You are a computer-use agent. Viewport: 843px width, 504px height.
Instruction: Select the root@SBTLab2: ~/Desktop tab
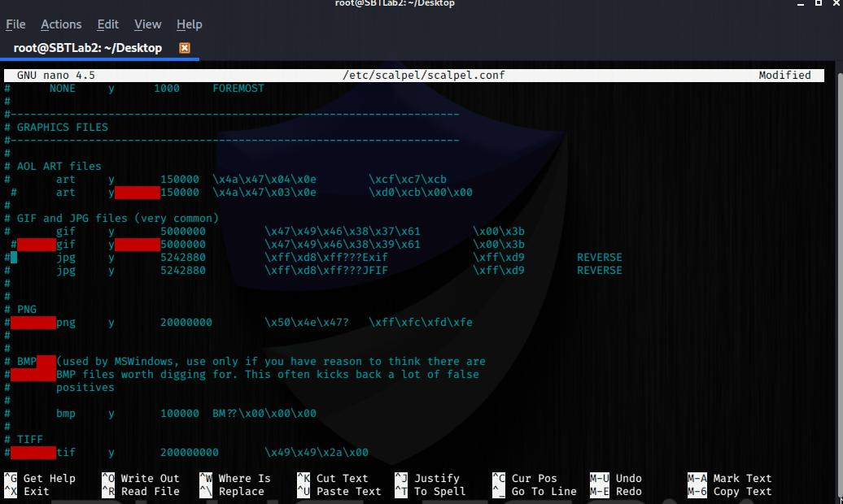click(x=88, y=48)
